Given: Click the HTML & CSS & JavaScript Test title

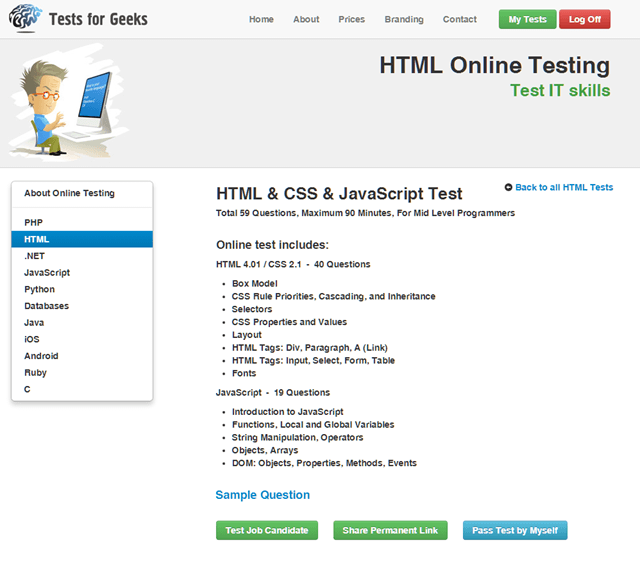Looking at the screenshot, I should pos(339,194).
